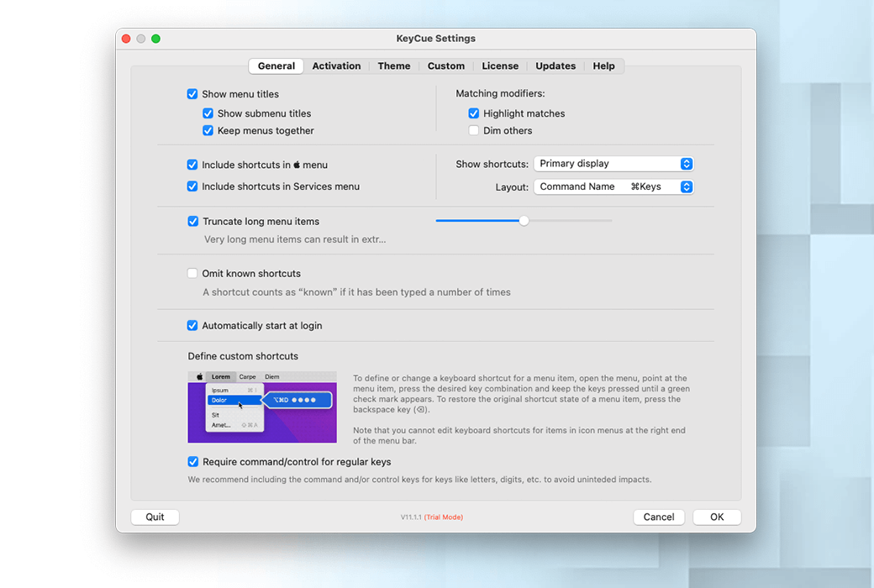Screen dimensions: 874x588
Task: Check Omit known shortcuts
Action: point(192,273)
